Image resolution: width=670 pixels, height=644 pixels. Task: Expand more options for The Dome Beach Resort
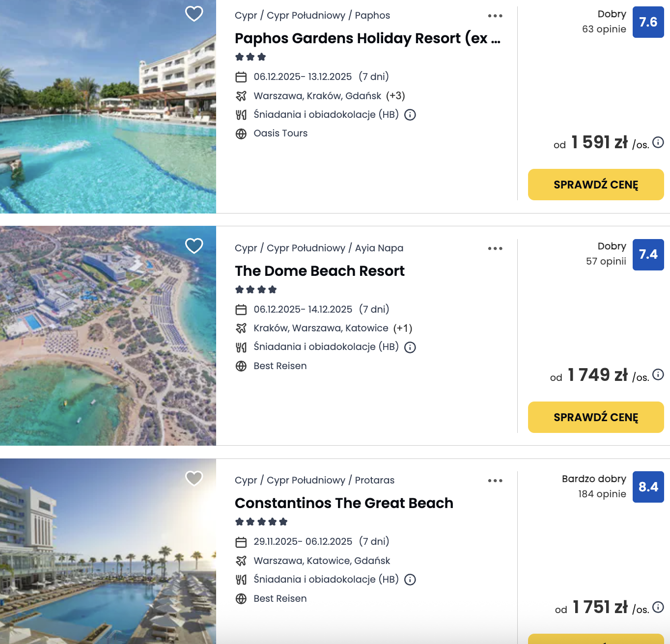coord(495,248)
